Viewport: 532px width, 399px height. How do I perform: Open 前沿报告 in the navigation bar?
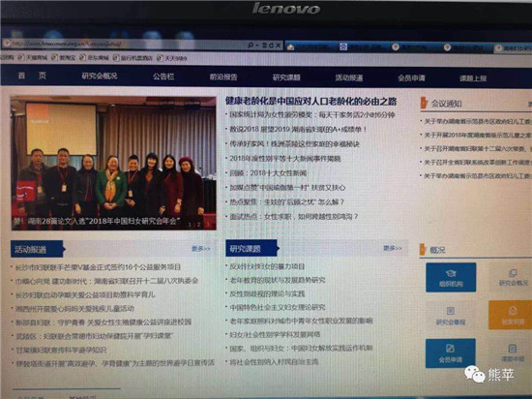[x=223, y=77]
